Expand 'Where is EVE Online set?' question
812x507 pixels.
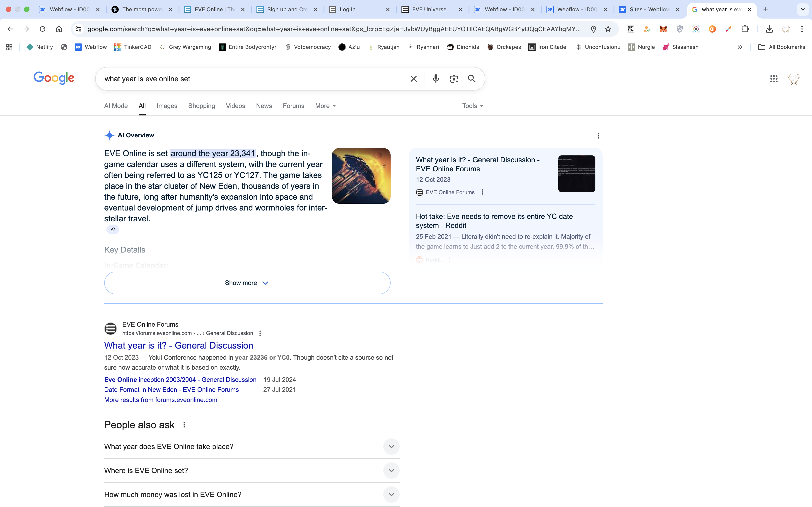[x=391, y=471]
